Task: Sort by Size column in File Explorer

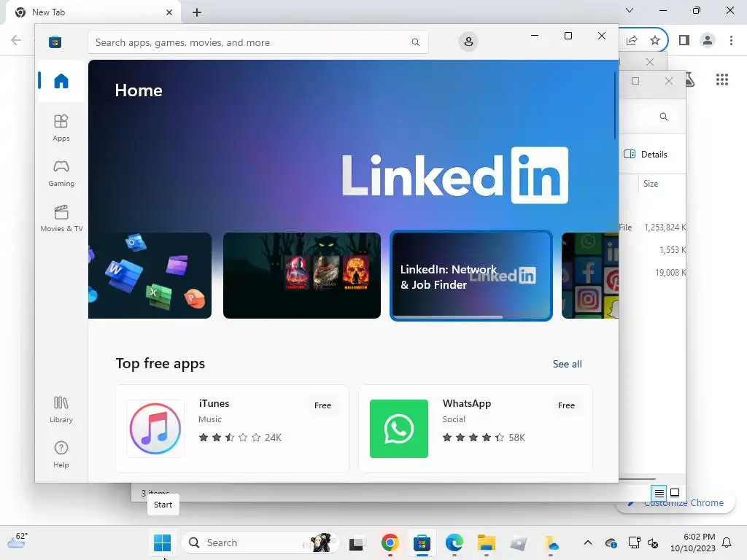Action: click(x=651, y=184)
